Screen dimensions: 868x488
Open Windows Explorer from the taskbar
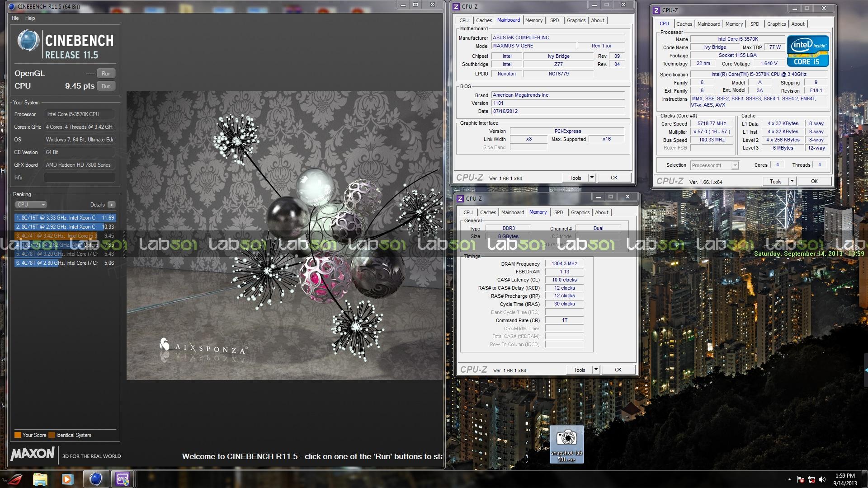[40, 479]
